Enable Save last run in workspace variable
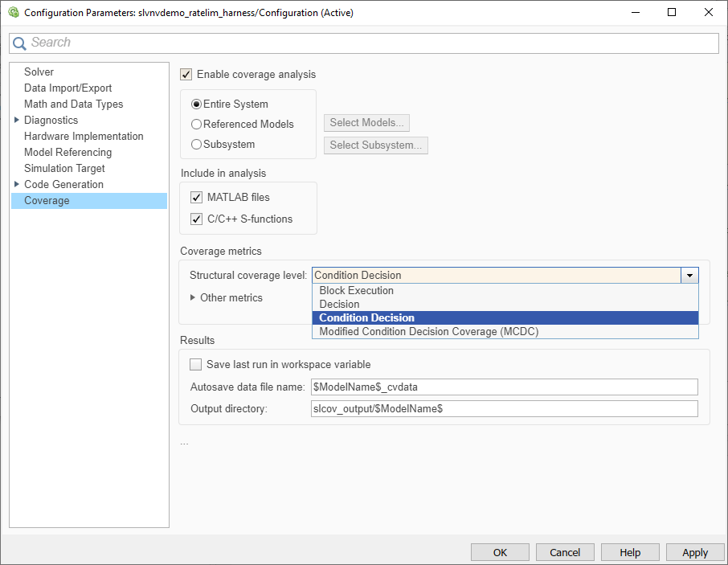 (196, 365)
